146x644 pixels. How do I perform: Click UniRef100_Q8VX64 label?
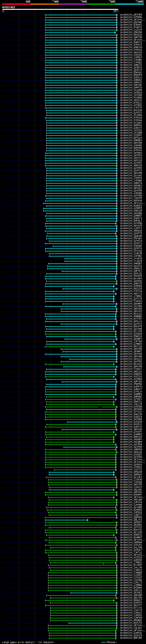(131, 308)
